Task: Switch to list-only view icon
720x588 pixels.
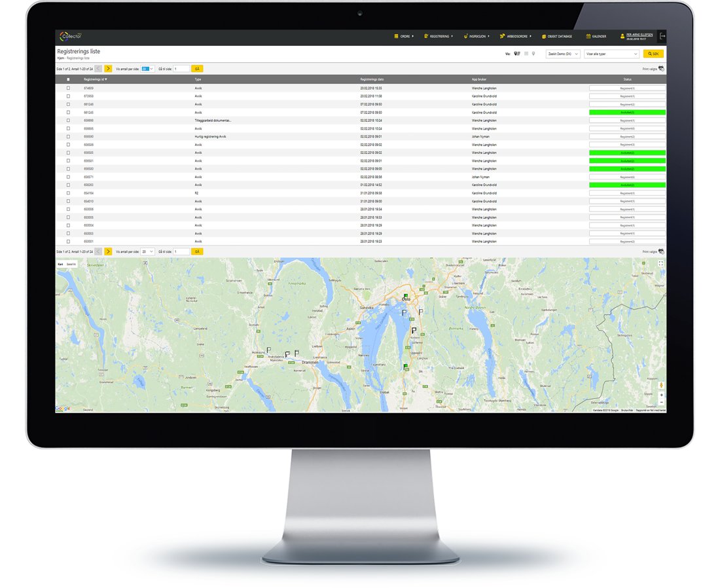Action: pyautogui.click(x=526, y=54)
